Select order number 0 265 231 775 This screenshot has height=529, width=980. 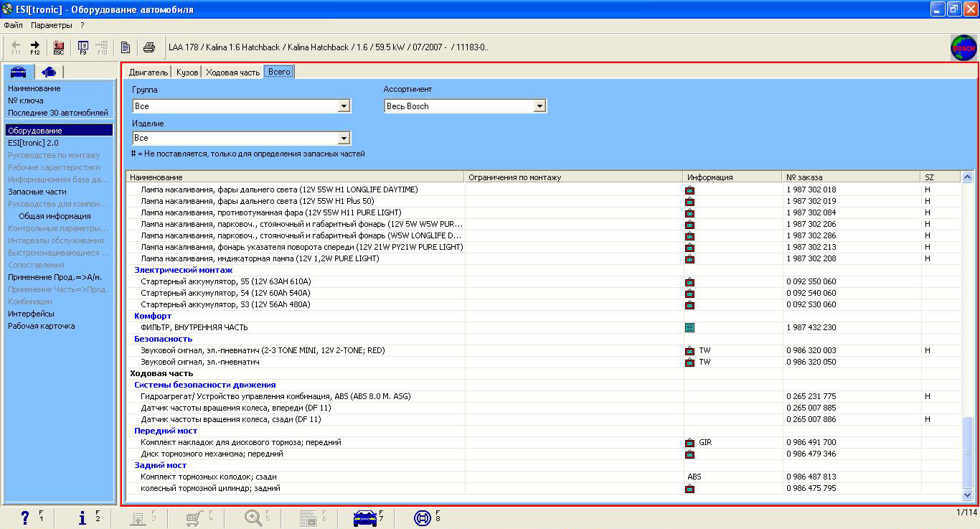tap(811, 396)
